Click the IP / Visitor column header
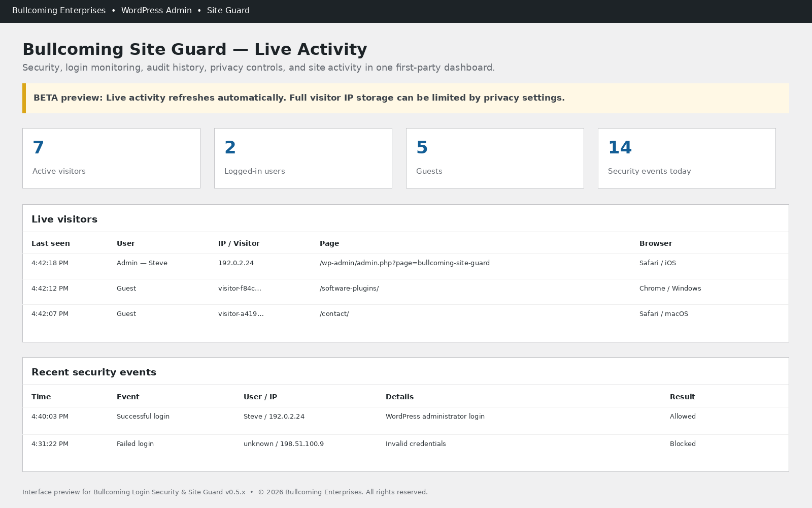812x508 pixels. [239, 243]
